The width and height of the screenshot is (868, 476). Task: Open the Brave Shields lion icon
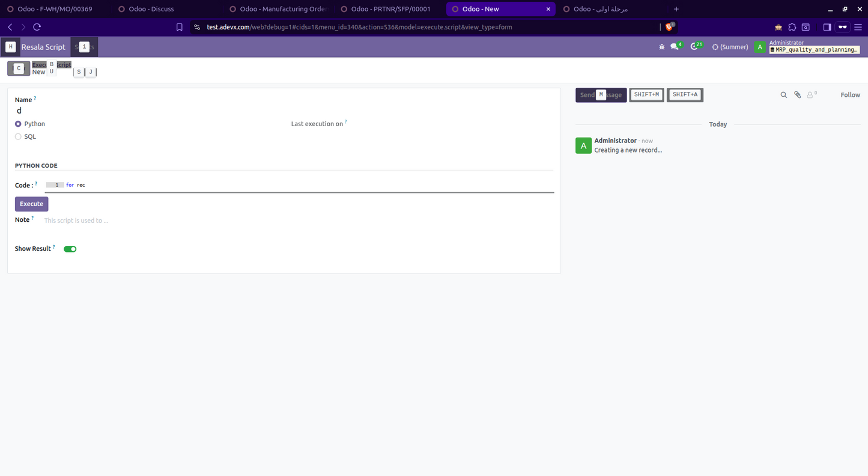click(x=669, y=27)
